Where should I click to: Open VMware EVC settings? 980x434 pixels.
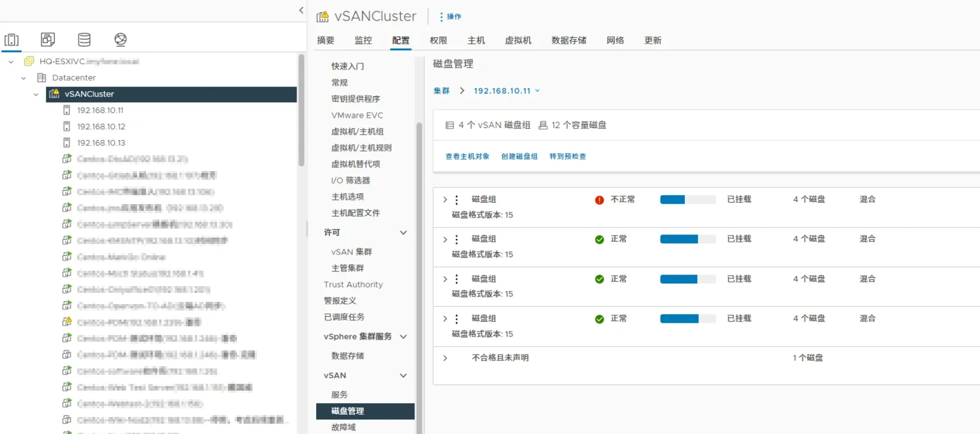coord(357,115)
